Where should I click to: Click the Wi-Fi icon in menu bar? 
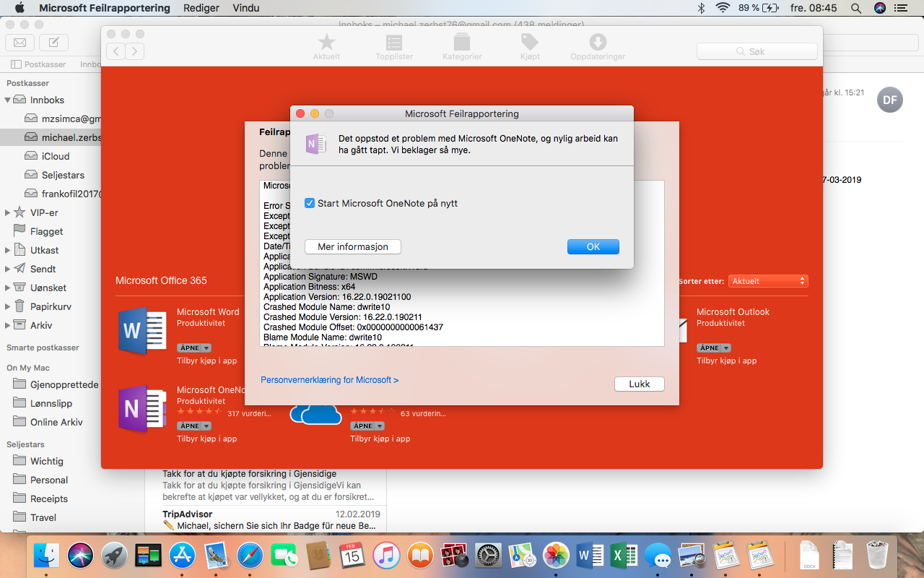723,8
